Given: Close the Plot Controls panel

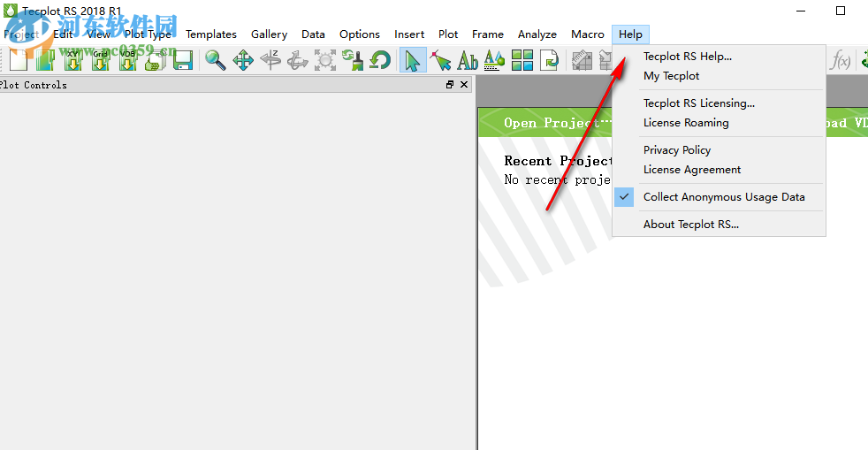Looking at the screenshot, I should point(464,84).
